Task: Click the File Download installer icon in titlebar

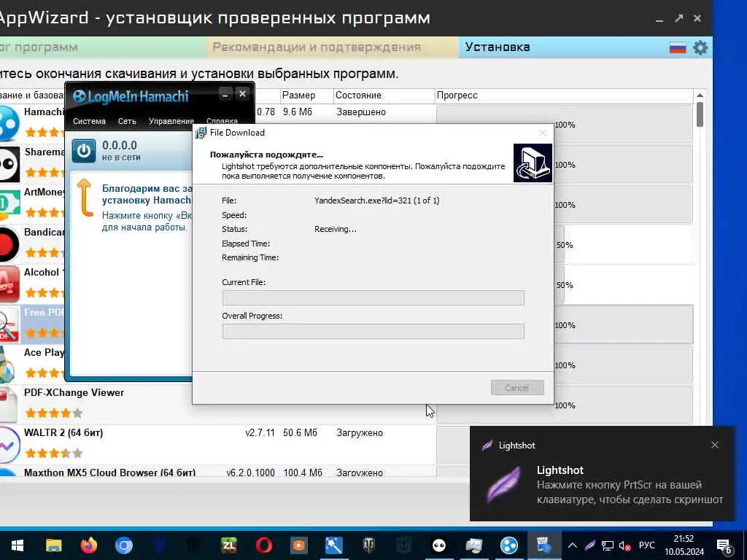Action: tap(201, 133)
